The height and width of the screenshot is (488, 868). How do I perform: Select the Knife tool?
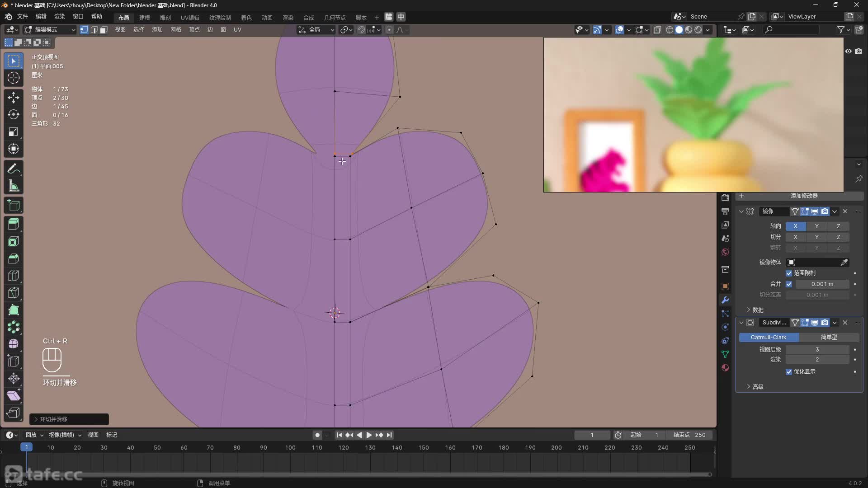[14, 293]
